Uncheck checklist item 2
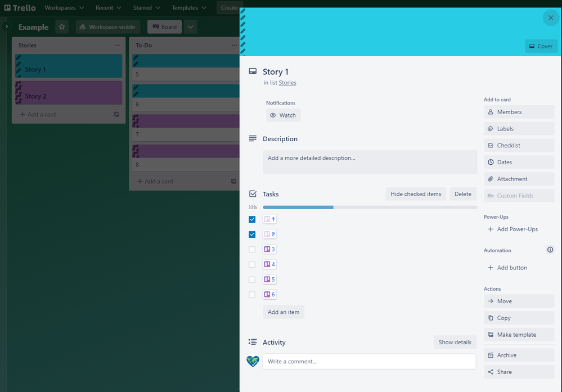This screenshot has height=392, width=562. (252, 235)
